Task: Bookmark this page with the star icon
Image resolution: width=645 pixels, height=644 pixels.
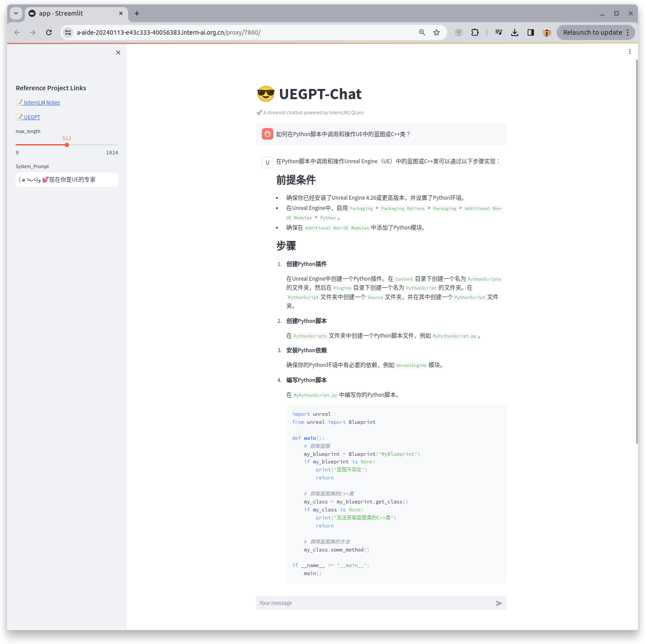Action: tap(437, 32)
